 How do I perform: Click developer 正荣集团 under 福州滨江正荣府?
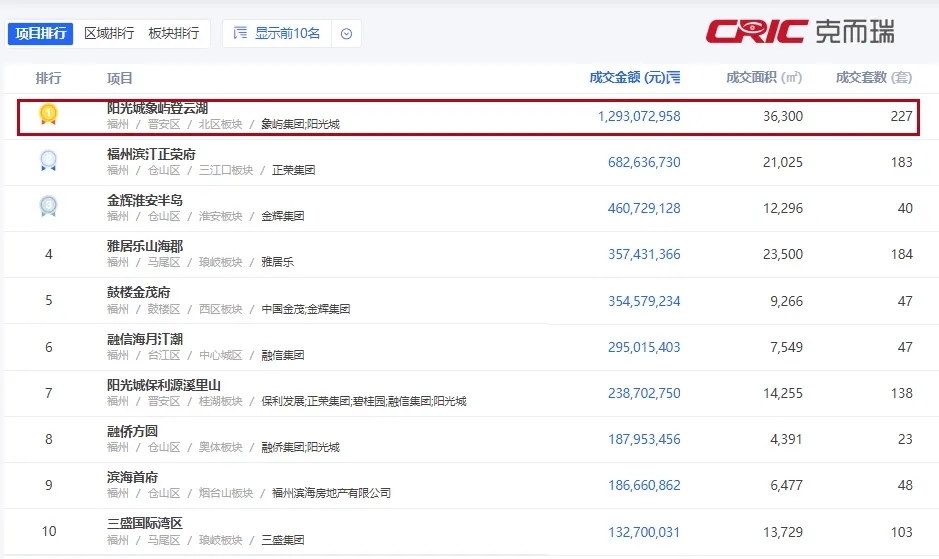click(293, 171)
